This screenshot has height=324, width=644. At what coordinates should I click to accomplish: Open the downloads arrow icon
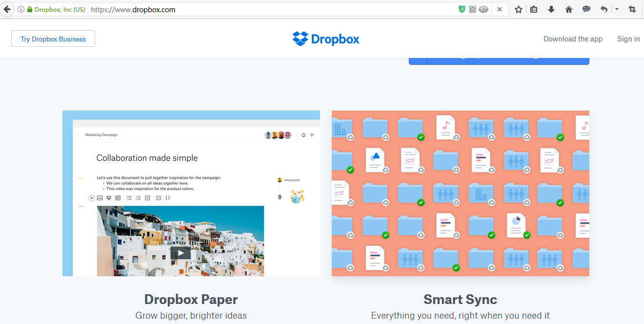click(x=551, y=9)
